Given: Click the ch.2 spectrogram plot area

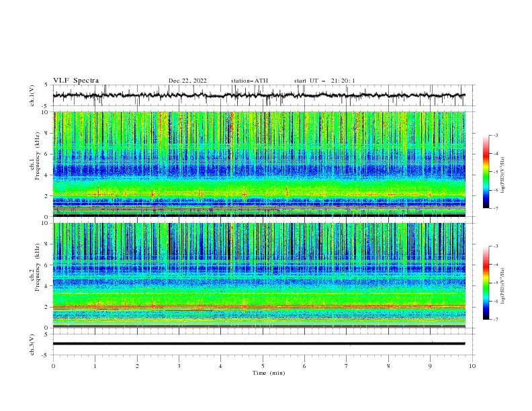Looking at the screenshot, I should click(259, 275).
